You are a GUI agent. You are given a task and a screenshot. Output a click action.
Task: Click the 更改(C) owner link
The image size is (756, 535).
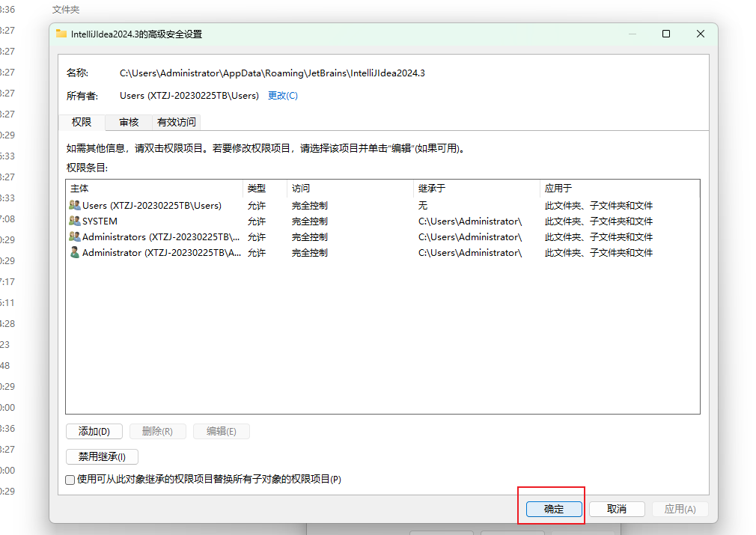(x=283, y=96)
